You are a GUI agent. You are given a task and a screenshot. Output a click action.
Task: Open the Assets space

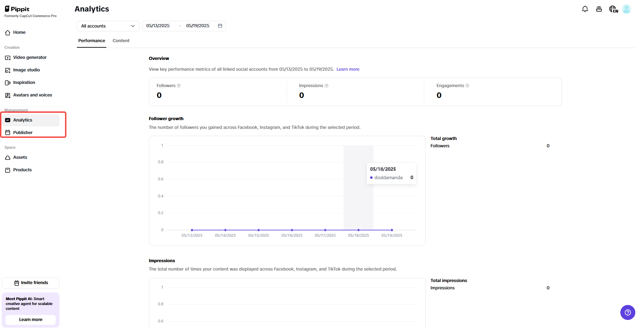pyautogui.click(x=20, y=157)
